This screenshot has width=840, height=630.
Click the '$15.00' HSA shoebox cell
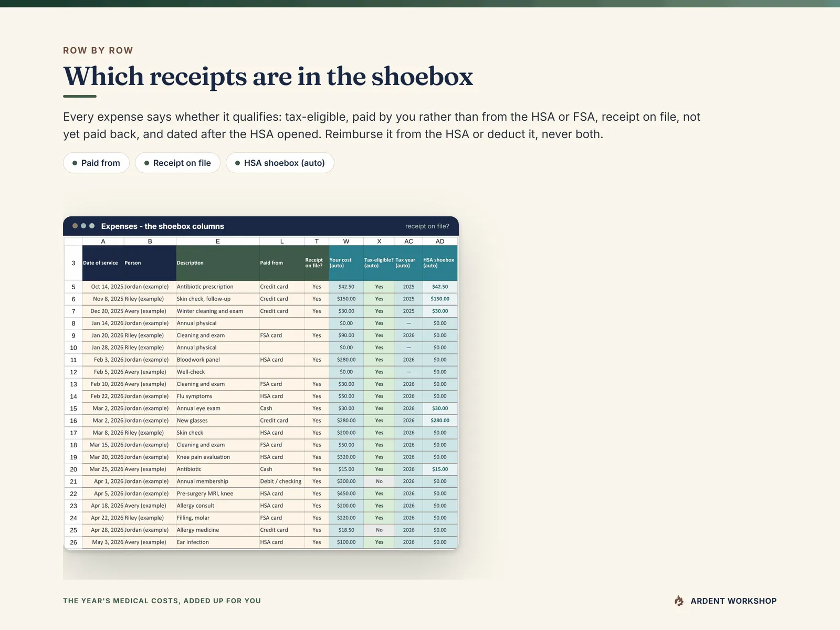coord(440,469)
